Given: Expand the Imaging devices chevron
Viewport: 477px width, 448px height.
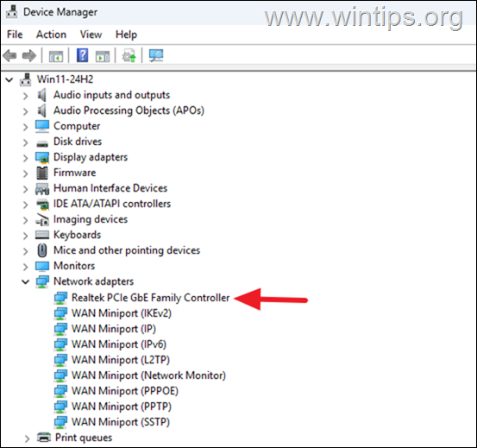Looking at the screenshot, I should tap(26, 220).
